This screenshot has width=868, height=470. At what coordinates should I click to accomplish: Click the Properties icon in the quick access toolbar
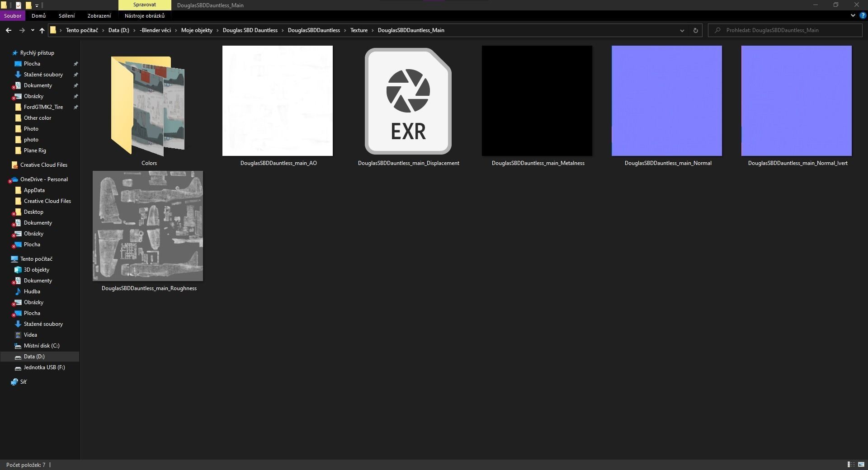(x=18, y=5)
